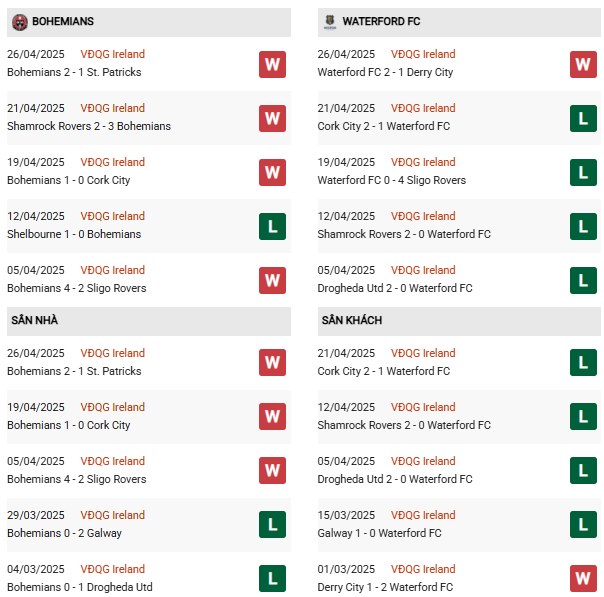Image resolution: width=604 pixels, height=597 pixels.
Task: Click W badge for Shamrock Rovers 2-3 Bohemians
Action: 272,118
